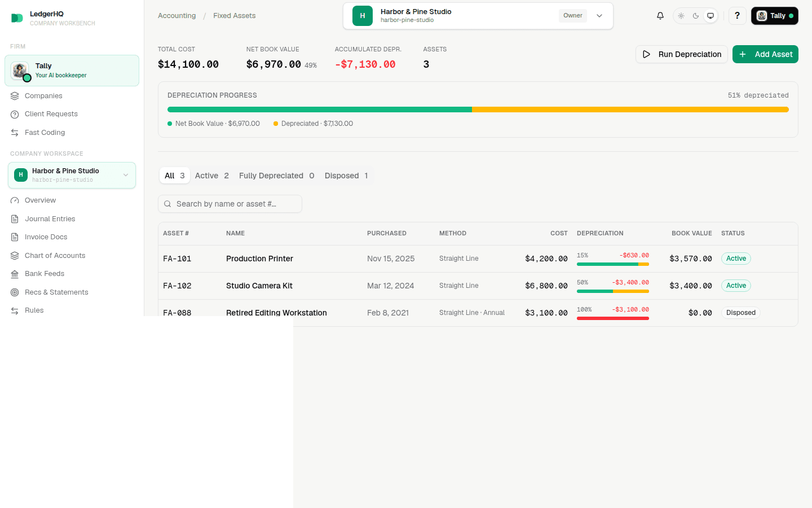
Task: Select system theme monitor icon
Action: [710, 16]
